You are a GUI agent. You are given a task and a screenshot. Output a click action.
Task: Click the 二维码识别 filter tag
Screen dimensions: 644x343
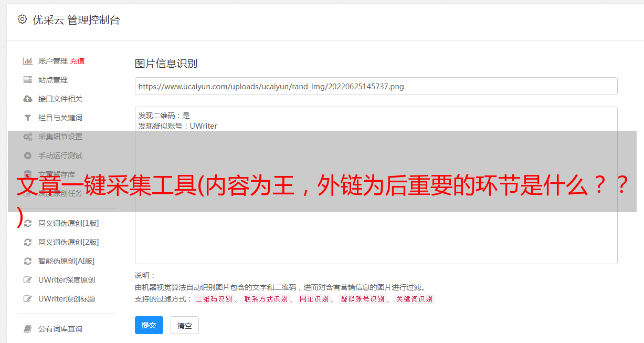click(x=214, y=299)
